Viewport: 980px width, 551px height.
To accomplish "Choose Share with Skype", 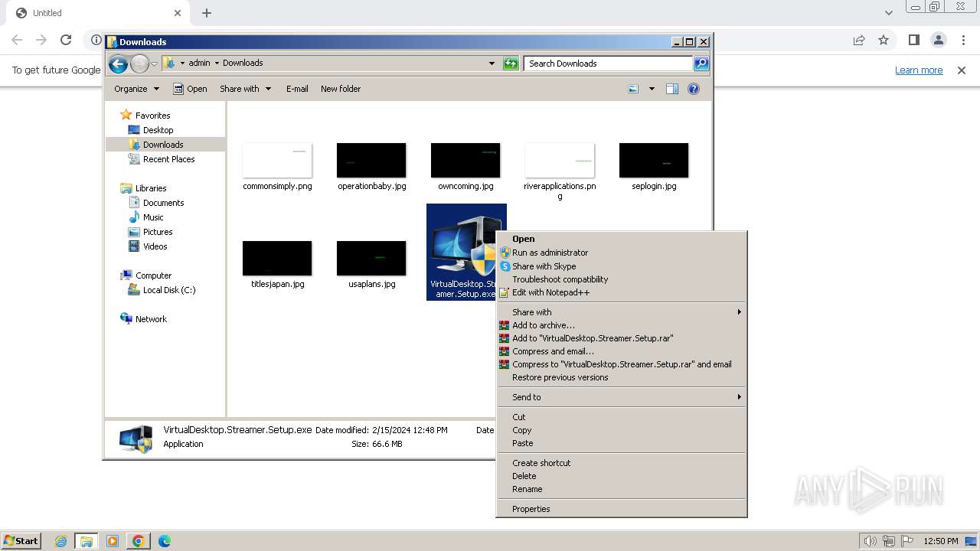I will click(622, 266).
